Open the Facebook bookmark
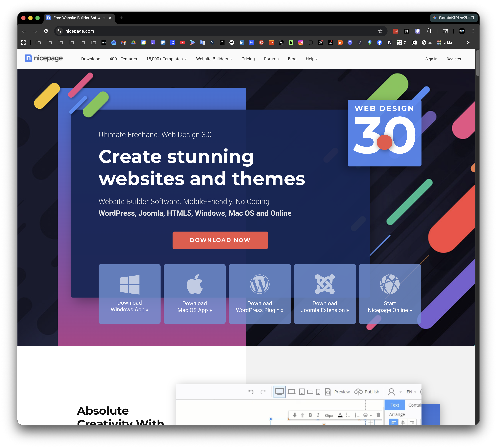This screenshot has height=448, width=497. click(x=379, y=43)
